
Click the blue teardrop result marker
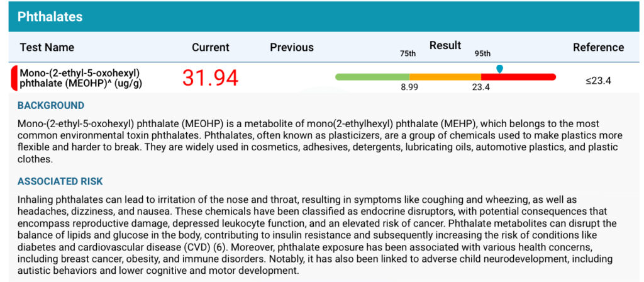point(499,69)
